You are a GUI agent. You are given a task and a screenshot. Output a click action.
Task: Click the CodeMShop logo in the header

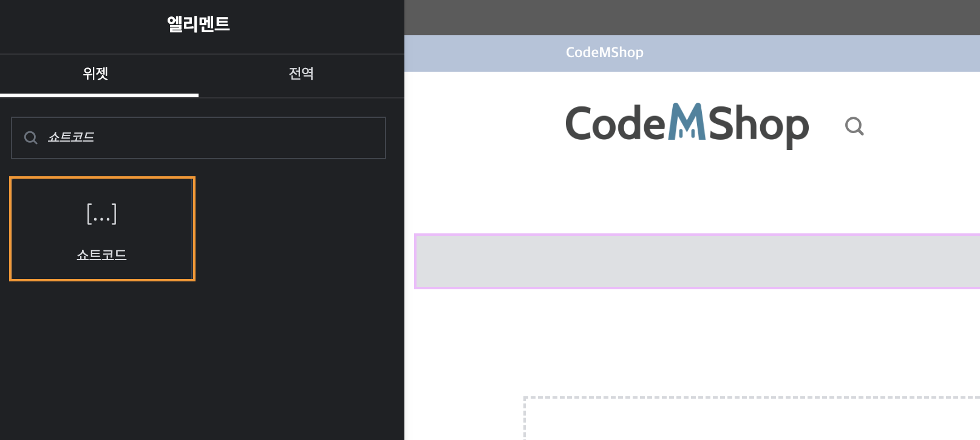[x=687, y=125]
